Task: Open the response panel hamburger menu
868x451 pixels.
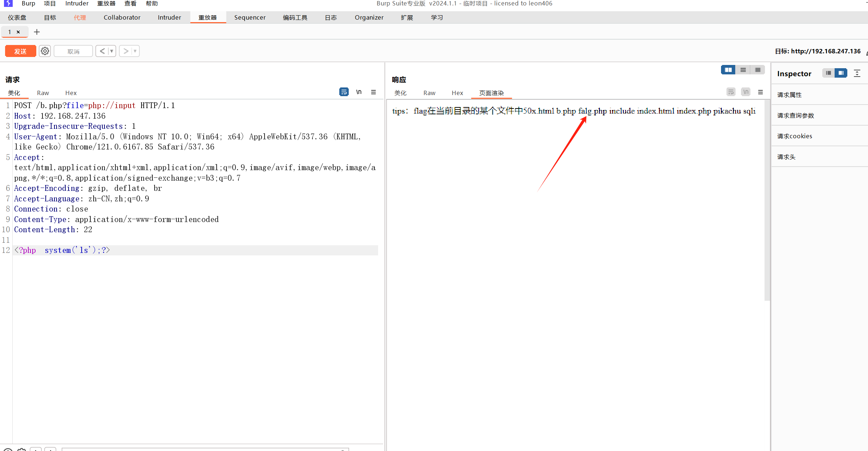Action: [x=761, y=92]
